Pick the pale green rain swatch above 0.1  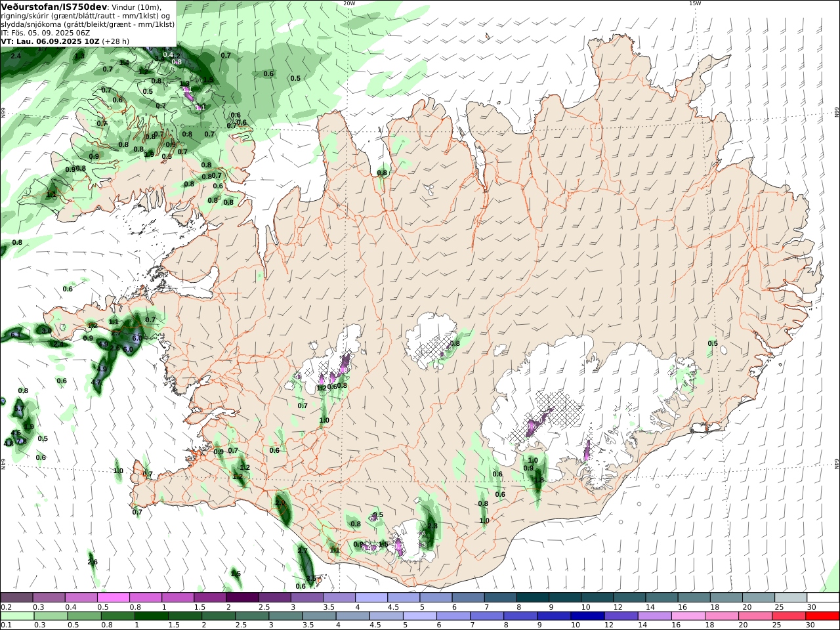(x=17, y=616)
